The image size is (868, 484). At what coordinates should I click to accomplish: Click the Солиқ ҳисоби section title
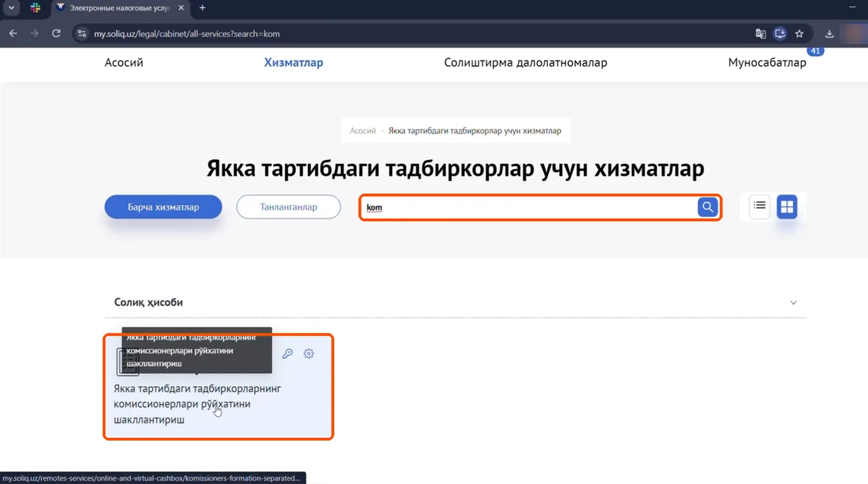[x=149, y=302]
